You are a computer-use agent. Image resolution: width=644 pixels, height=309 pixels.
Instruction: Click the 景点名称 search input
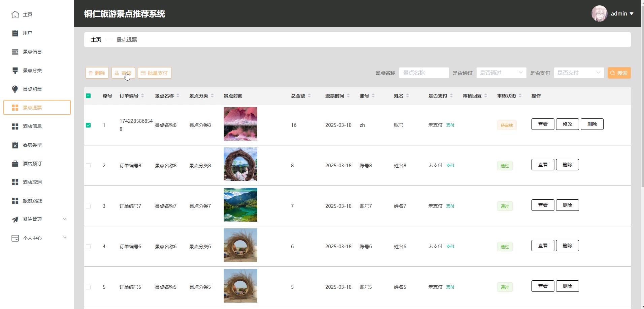click(424, 73)
